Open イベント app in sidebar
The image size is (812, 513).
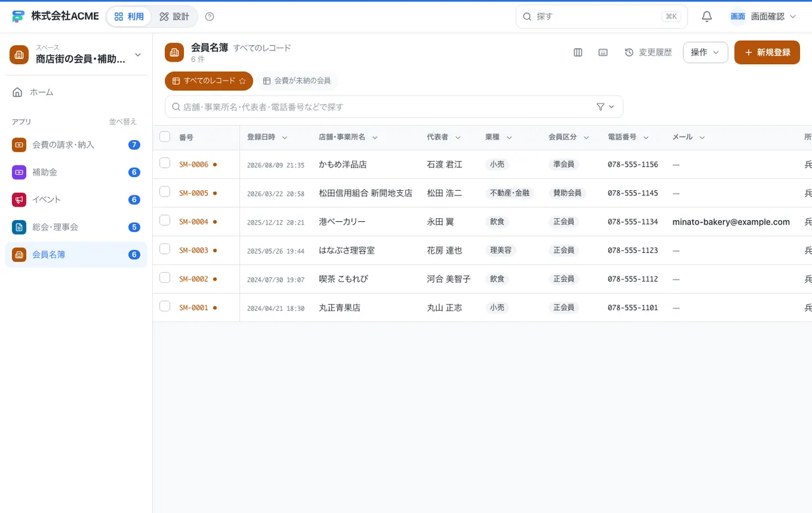(76, 199)
